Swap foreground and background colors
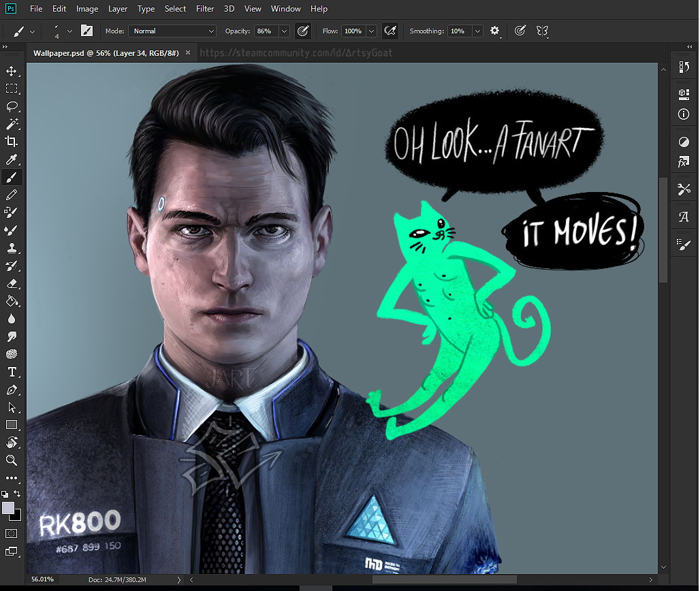This screenshot has height=591, width=700. pos(17,493)
